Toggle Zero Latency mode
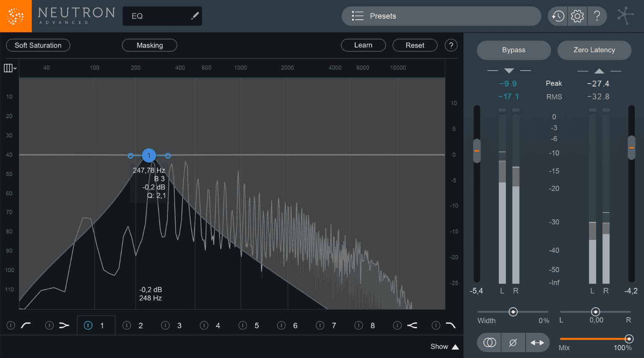Image resolution: width=644 pixels, height=358 pixels. 594,50
